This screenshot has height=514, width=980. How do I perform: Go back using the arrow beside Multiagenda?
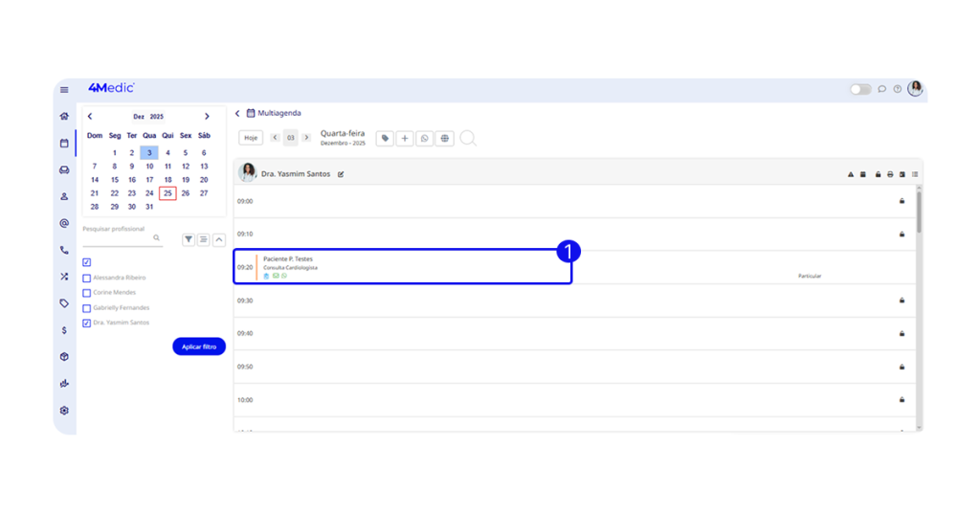tap(237, 113)
